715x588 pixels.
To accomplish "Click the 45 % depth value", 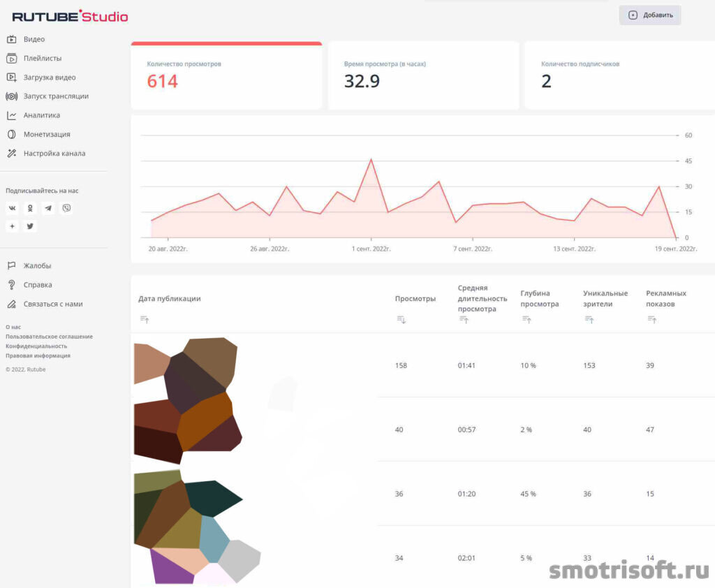I will click(528, 494).
